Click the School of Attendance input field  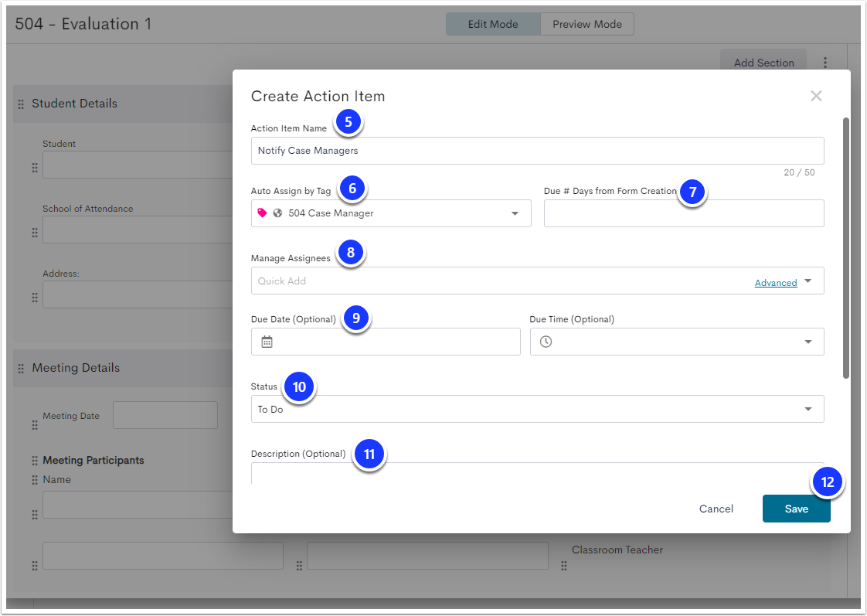click(138, 230)
